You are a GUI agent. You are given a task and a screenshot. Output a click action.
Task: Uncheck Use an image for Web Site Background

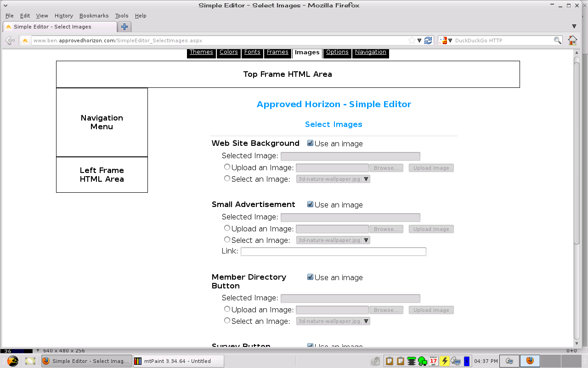pos(311,143)
